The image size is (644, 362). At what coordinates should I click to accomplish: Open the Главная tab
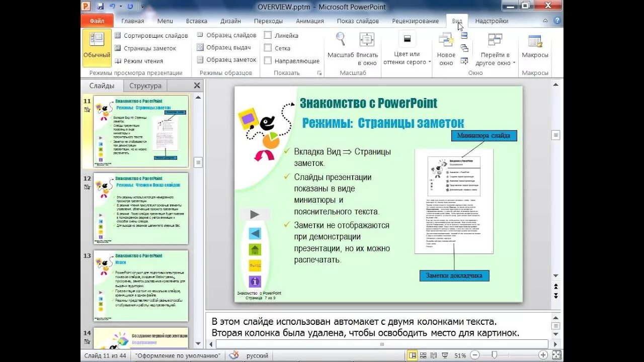tap(133, 21)
